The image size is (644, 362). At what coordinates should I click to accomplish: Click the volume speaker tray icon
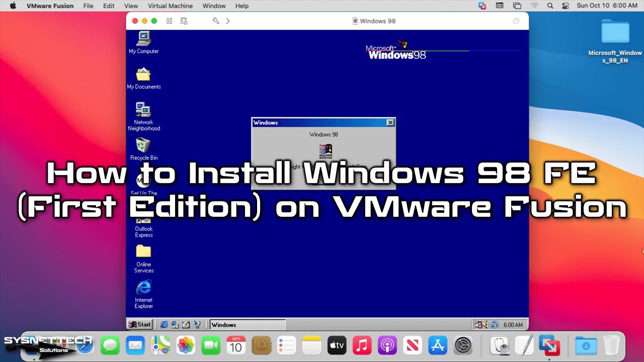[x=487, y=325]
